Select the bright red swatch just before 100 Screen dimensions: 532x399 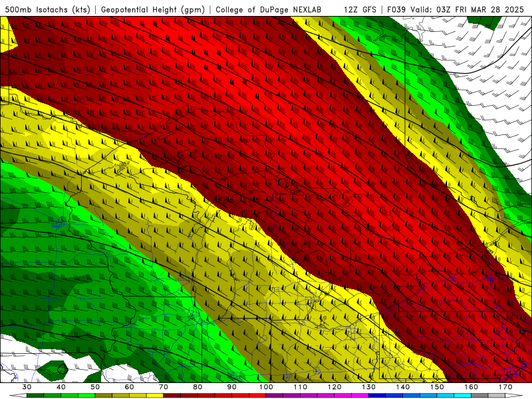[257, 396]
